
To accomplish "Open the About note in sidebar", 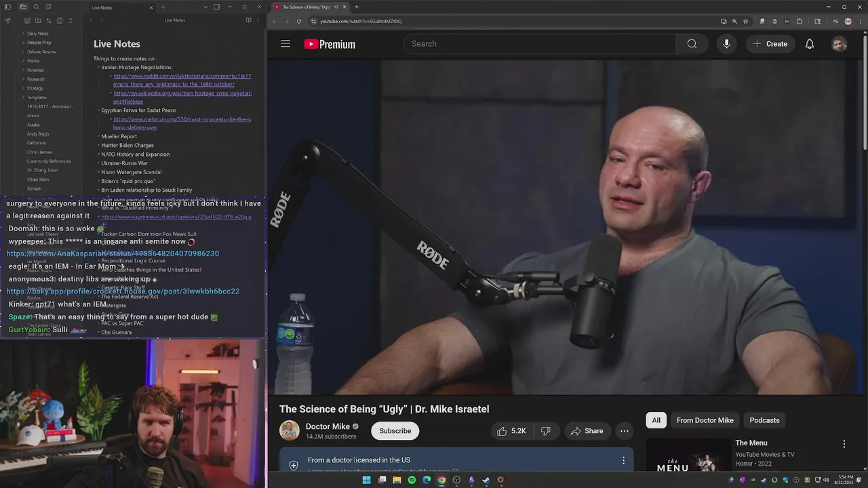I will coord(33,116).
